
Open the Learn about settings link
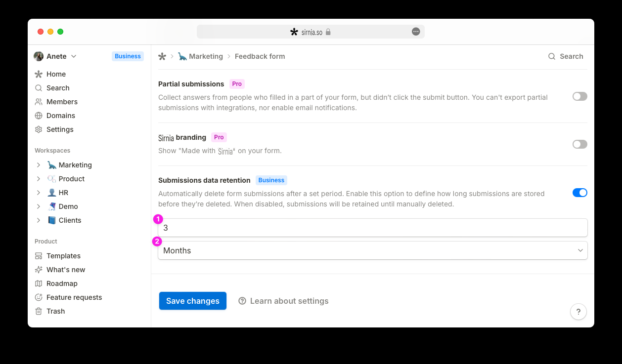(283, 301)
